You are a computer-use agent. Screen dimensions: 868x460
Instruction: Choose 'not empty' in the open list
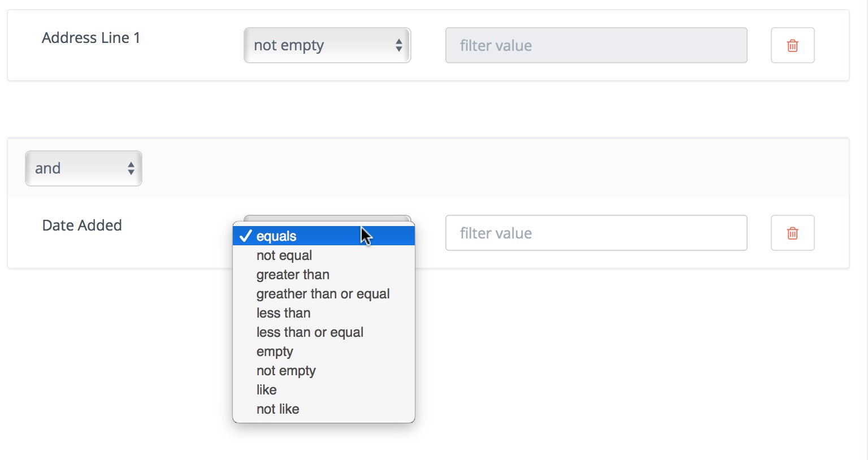point(286,371)
